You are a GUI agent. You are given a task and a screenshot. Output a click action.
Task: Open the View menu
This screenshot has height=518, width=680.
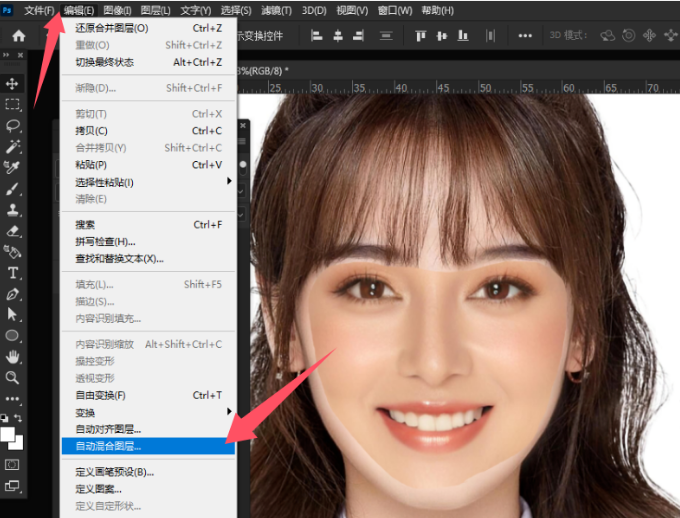coord(352,10)
